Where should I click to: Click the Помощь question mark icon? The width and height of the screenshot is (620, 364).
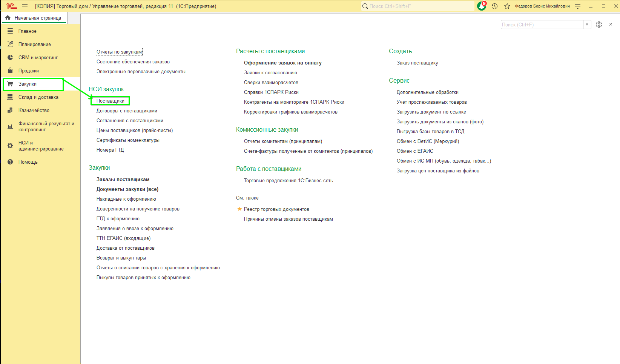(x=10, y=162)
